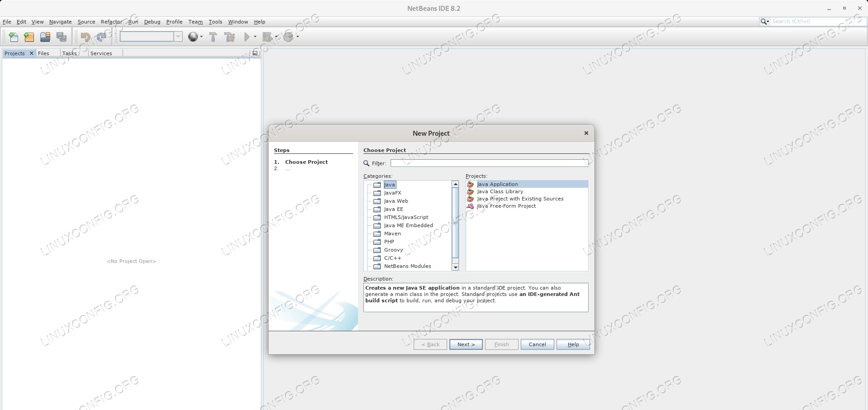Click the green Run Project arrow

point(247,37)
